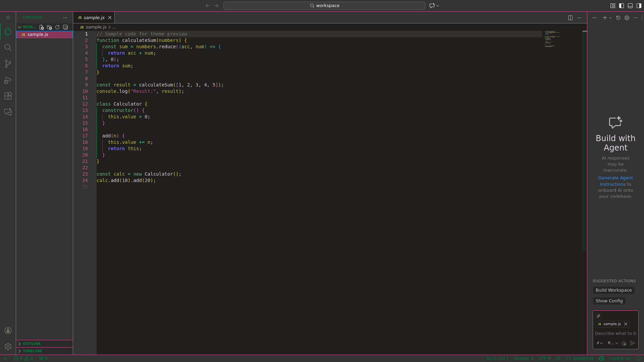Click the Build Workspace suggested action

tap(613, 290)
